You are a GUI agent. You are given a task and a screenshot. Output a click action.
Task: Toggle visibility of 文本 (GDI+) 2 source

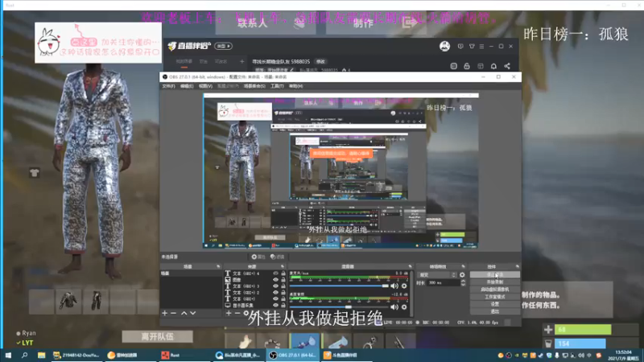[275, 293]
